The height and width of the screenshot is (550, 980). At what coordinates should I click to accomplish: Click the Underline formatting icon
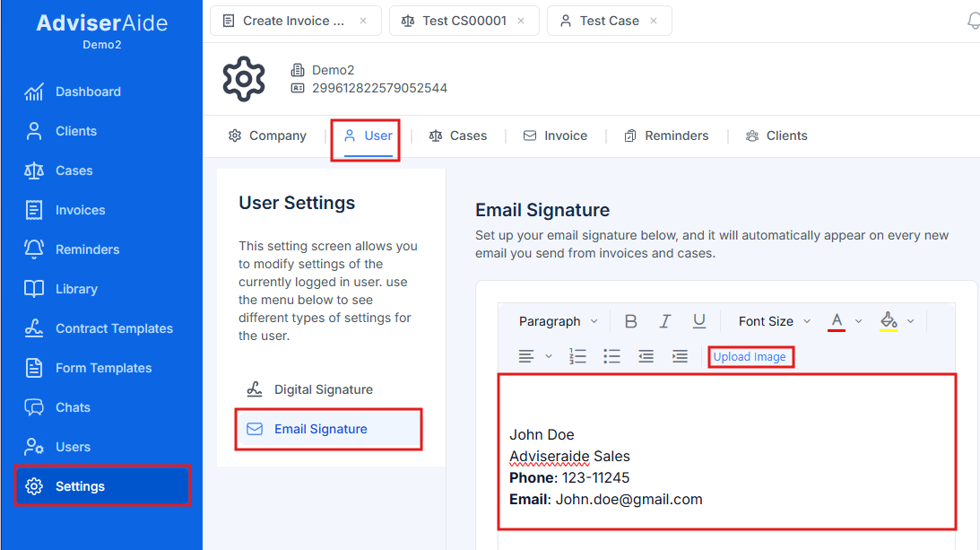click(699, 320)
